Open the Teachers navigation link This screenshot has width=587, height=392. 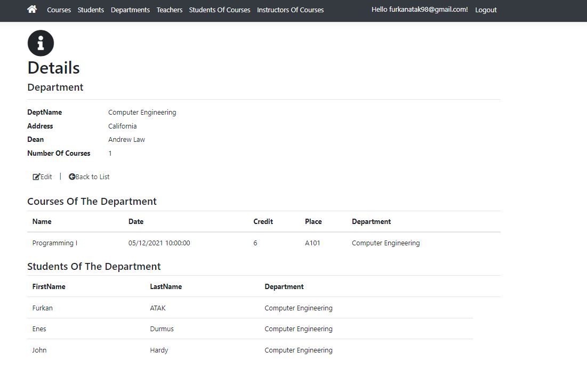[169, 10]
